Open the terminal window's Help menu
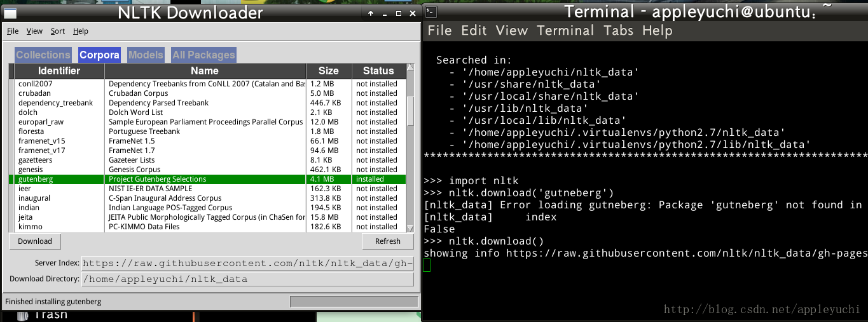The height and width of the screenshot is (322, 868). (x=658, y=30)
